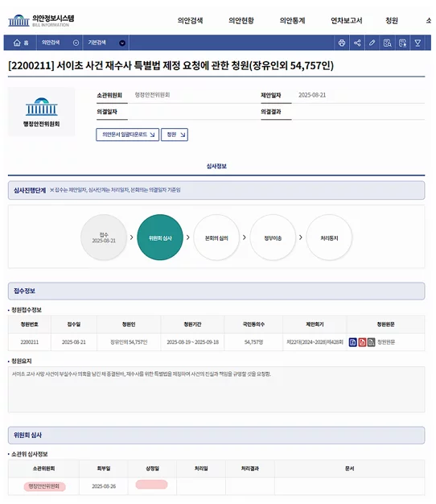Open the blue HWP file icon for 청원원문
Screen dimensions: 436x504
tap(352, 342)
